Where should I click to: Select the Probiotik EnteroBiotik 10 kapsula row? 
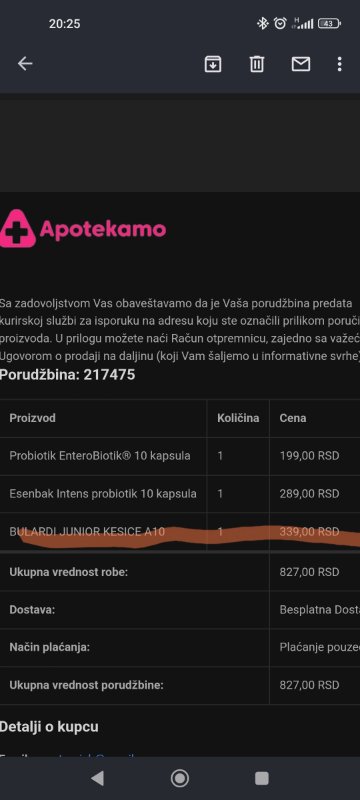click(x=180, y=456)
